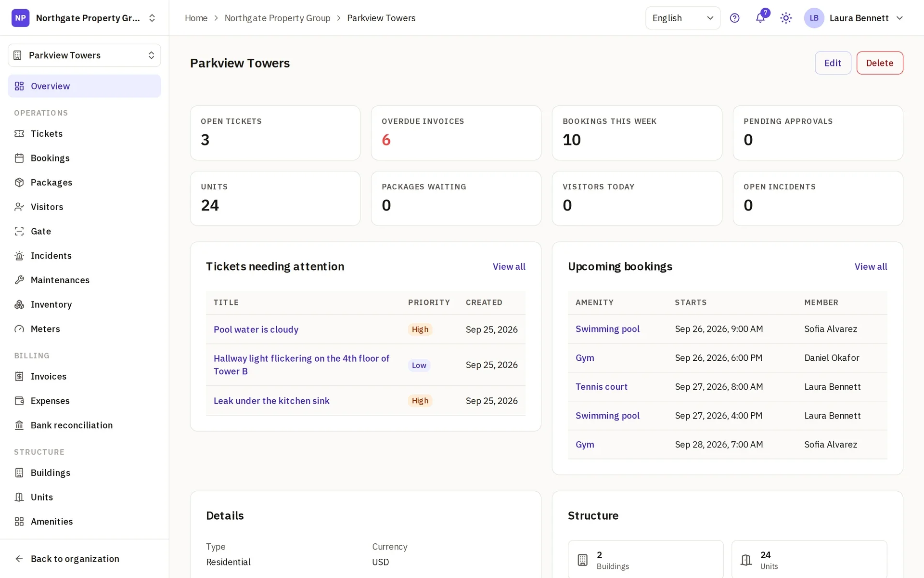Click the Visitors person icon
Image resolution: width=924 pixels, height=578 pixels.
click(19, 207)
